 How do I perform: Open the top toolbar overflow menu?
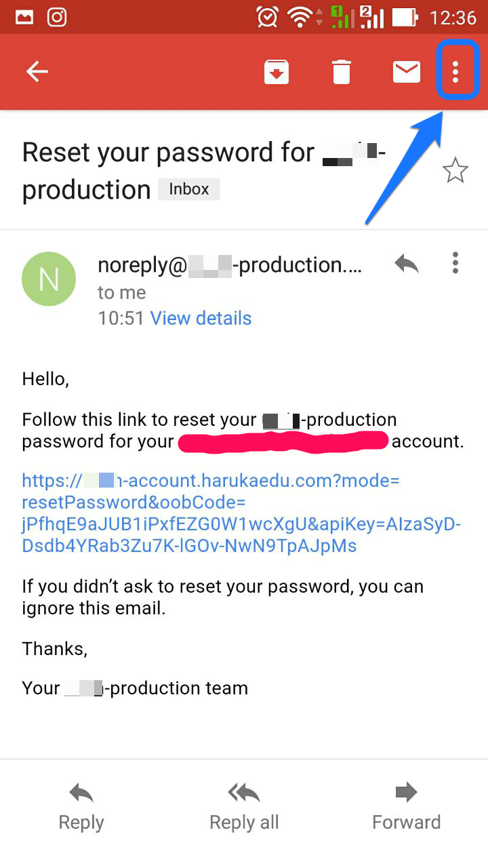pyautogui.click(x=456, y=71)
